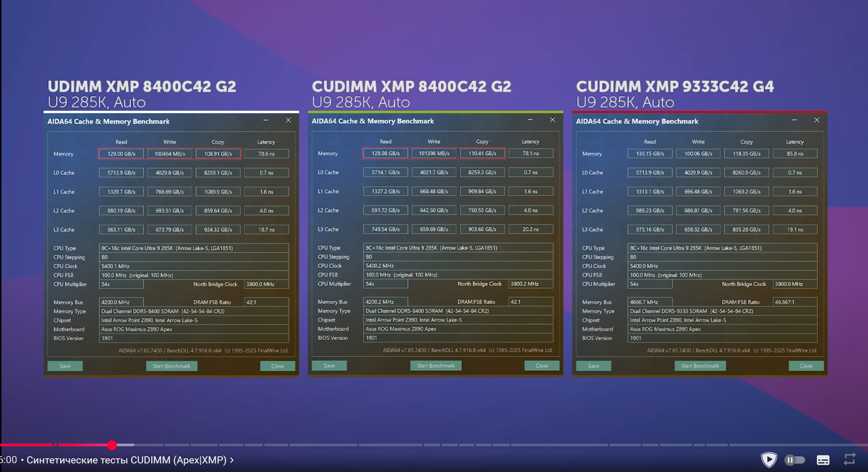868x472 pixels.
Task: Close the right AIDA64 window with X
Action: point(817,120)
